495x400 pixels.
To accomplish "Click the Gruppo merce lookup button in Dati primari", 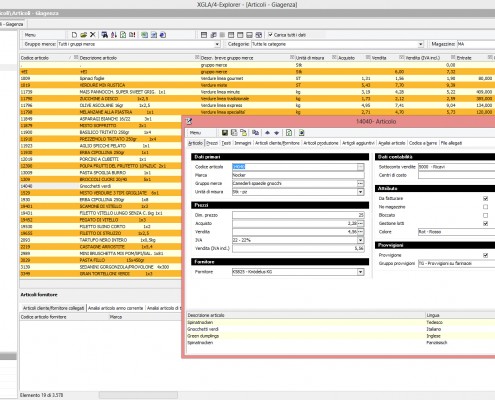I will click(x=360, y=184).
